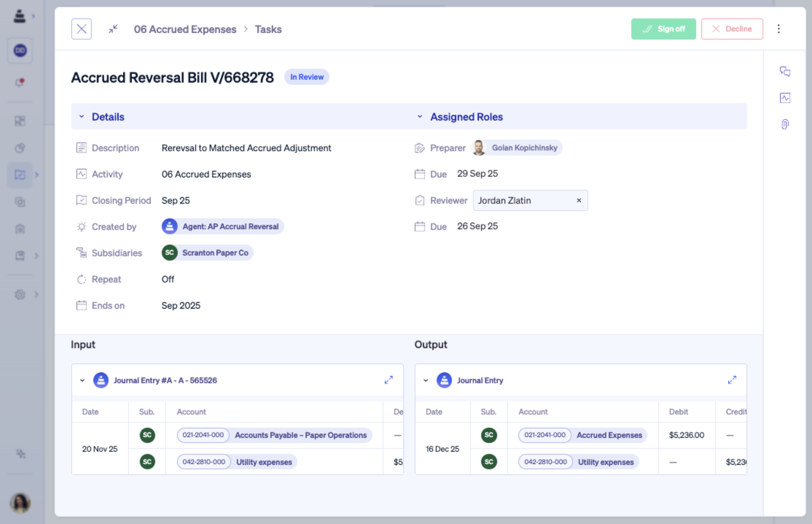
Task: Open the settings gear in sidebar
Action: click(20, 295)
